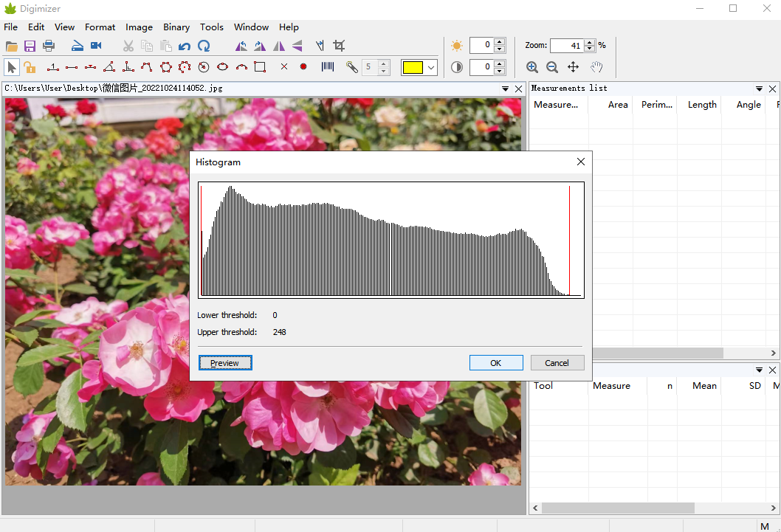Click Cancel in the Histogram dialog

pyautogui.click(x=557, y=363)
